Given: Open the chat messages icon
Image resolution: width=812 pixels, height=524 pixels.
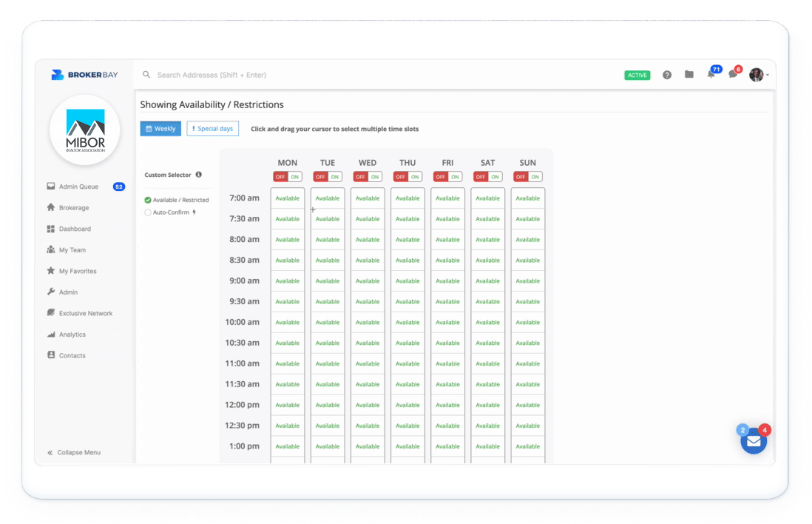Looking at the screenshot, I should 733,75.
